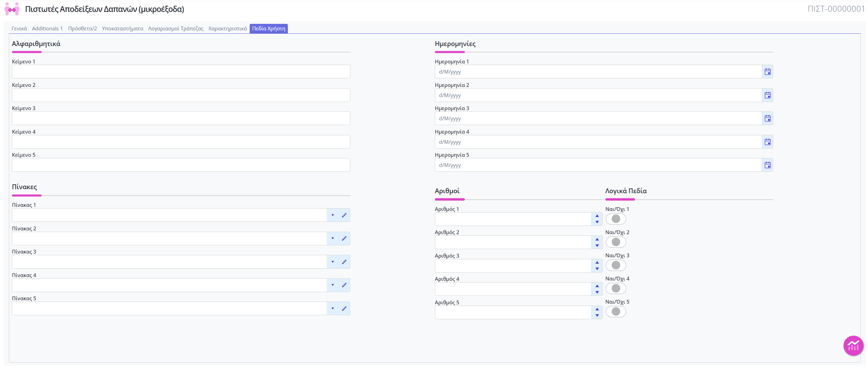The image size is (868, 368).
Task: Expand the Πίνακας 5 dropdown arrow
Action: [x=333, y=309]
